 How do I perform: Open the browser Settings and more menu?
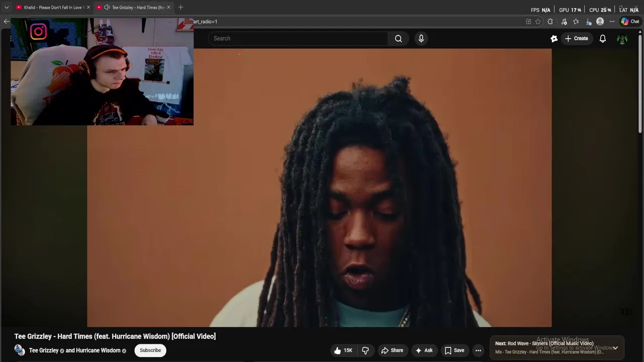612,22
